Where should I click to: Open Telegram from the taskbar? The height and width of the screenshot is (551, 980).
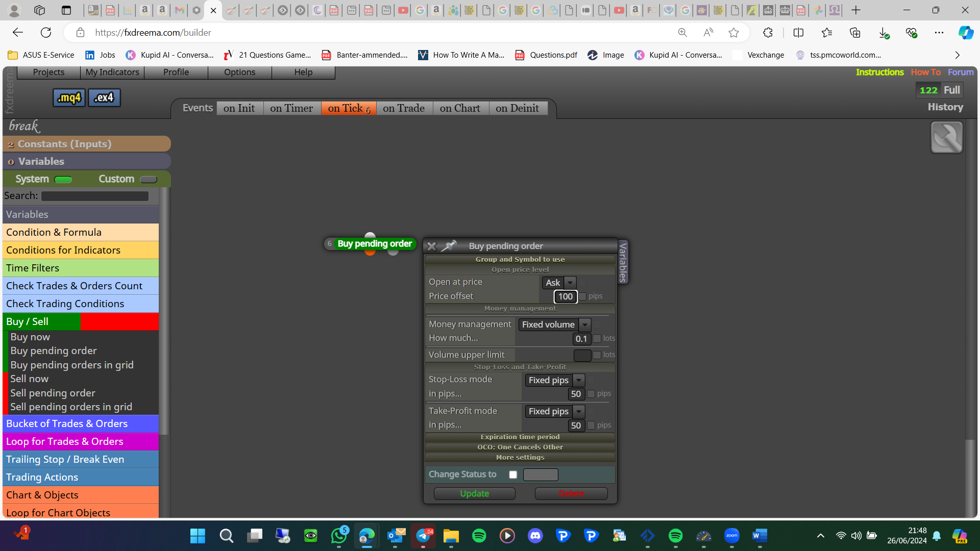point(423,536)
